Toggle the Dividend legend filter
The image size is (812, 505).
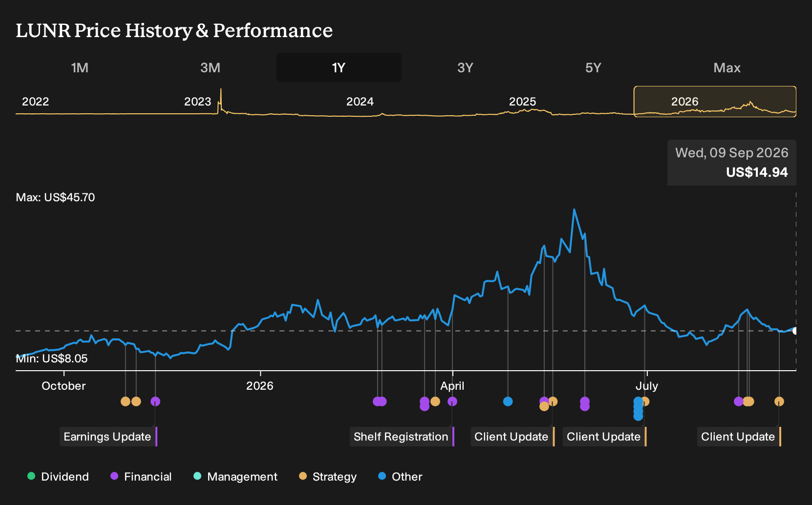58,477
